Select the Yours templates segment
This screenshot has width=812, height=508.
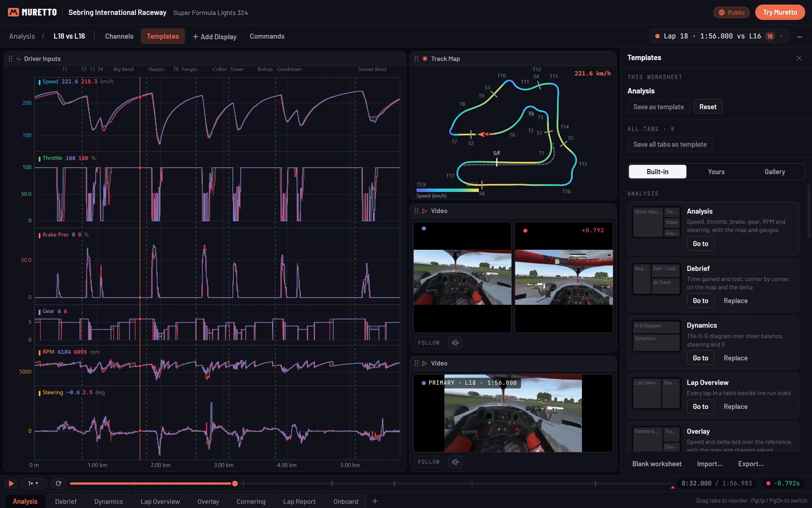pyautogui.click(x=716, y=172)
